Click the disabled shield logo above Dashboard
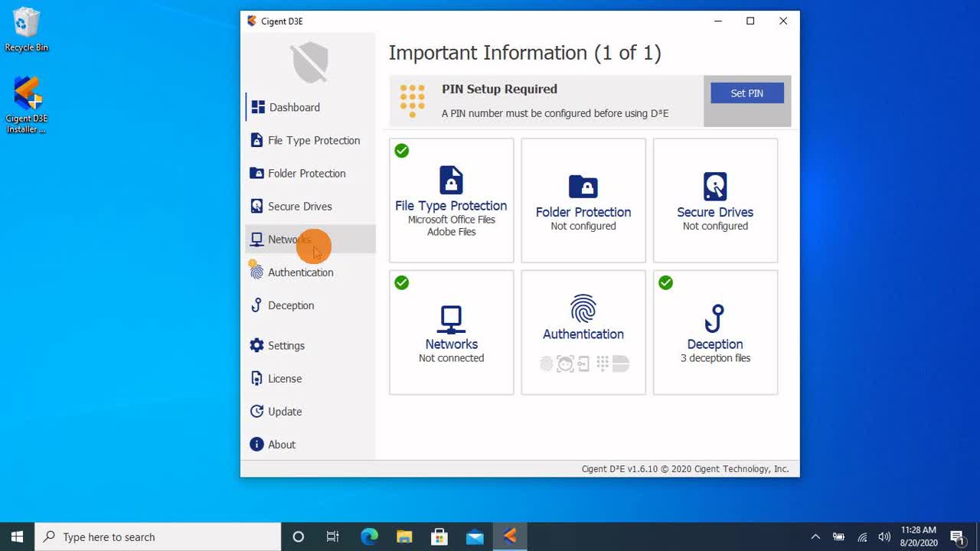 coord(310,63)
